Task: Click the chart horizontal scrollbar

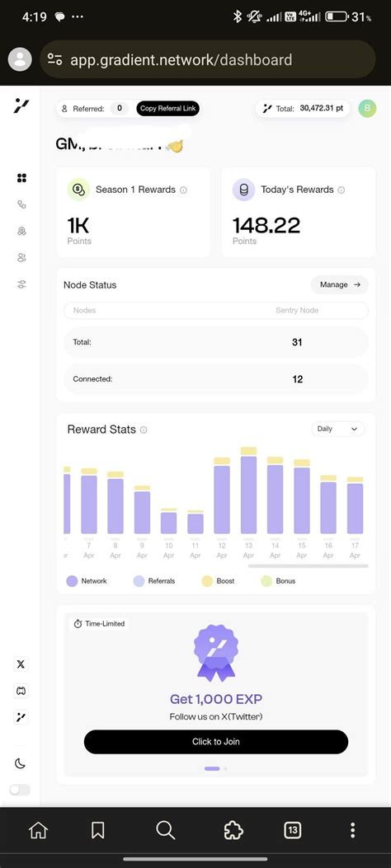Action: 308,565
